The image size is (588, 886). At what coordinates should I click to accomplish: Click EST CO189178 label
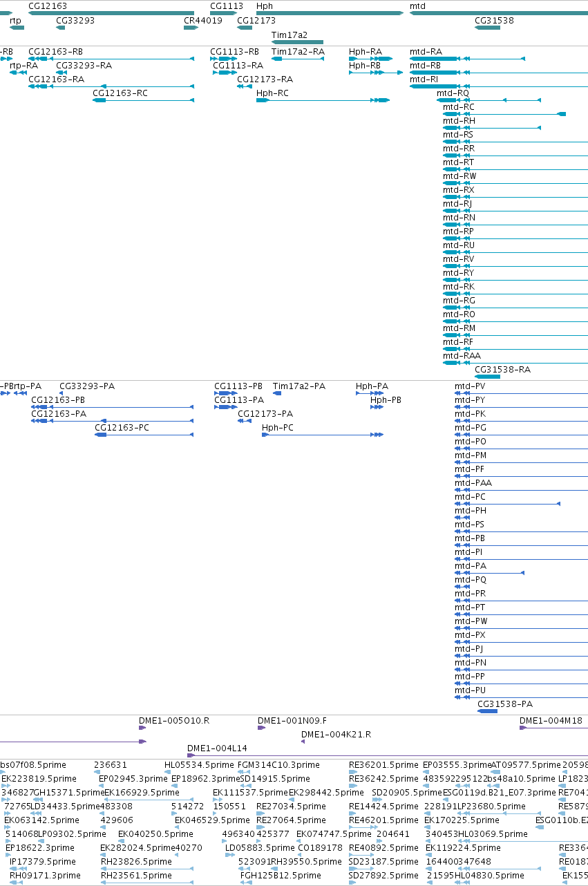[x=321, y=848]
